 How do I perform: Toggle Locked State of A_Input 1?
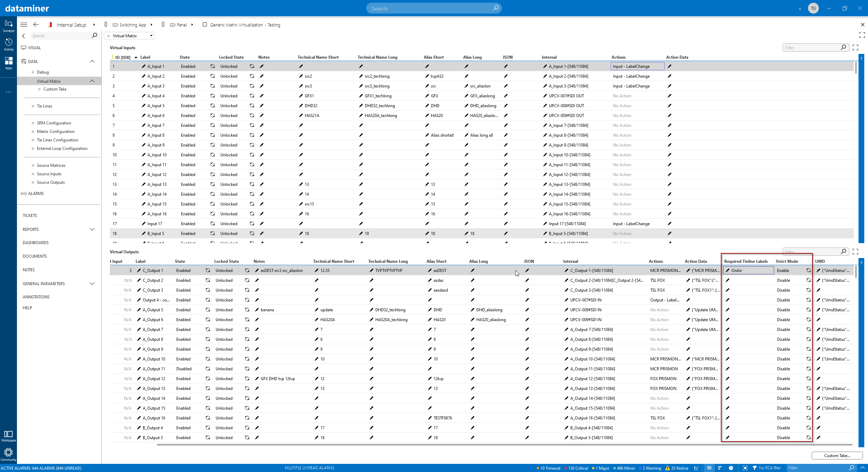pyautogui.click(x=252, y=66)
